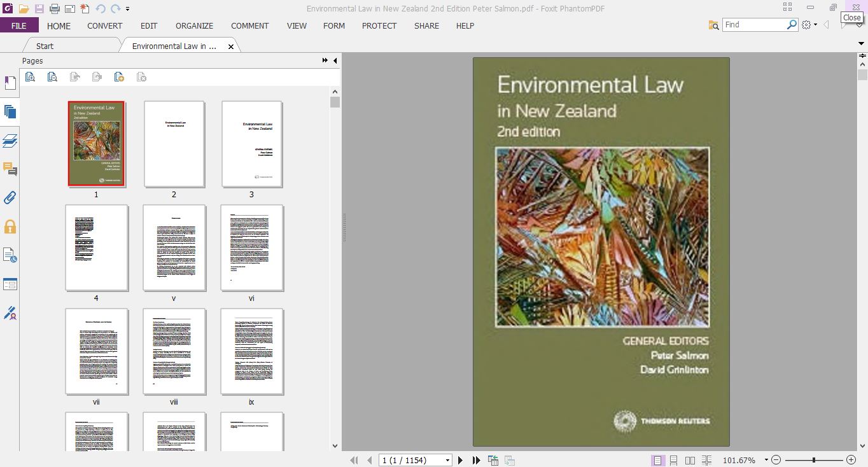Undo the last action

(101, 9)
